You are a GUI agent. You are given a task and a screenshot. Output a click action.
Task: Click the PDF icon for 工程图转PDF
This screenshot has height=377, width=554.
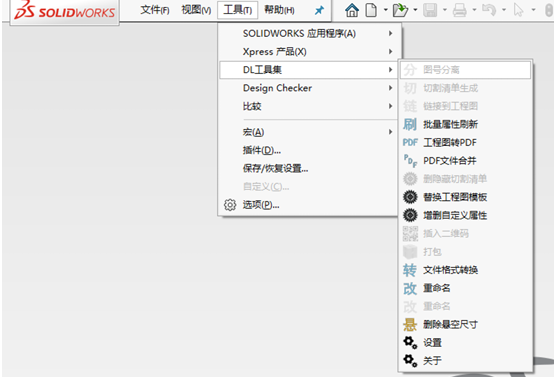(410, 142)
